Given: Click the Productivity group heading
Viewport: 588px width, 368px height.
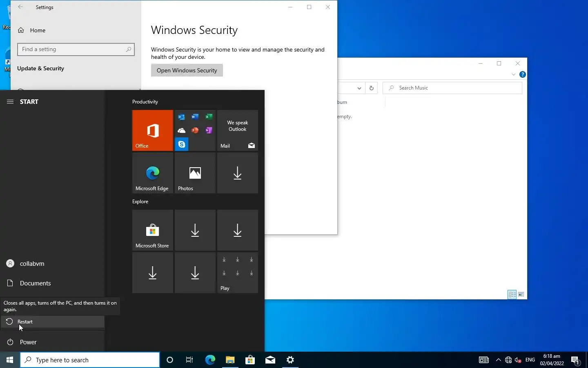Looking at the screenshot, I should (x=145, y=102).
